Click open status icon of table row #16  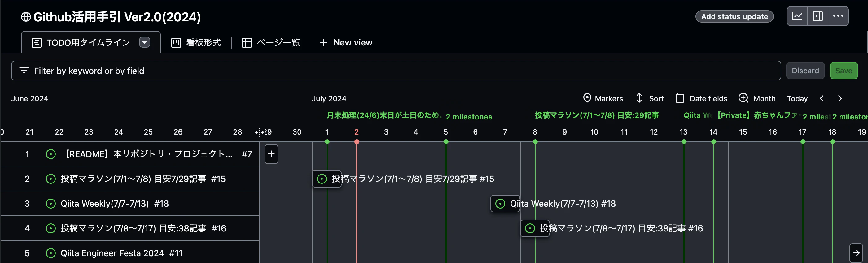50,228
